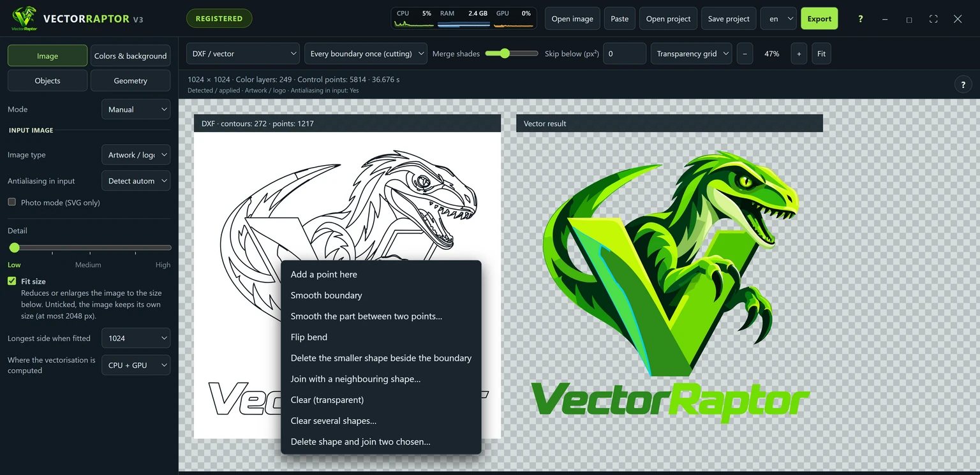Open the help question mark in title bar
The image size is (980, 475).
[x=860, y=19]
